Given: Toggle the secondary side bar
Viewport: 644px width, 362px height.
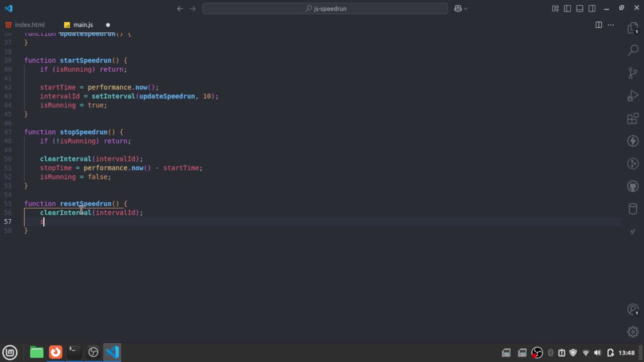Looking at the screenshot, I should pyautogui.click(x=592, y=9).
